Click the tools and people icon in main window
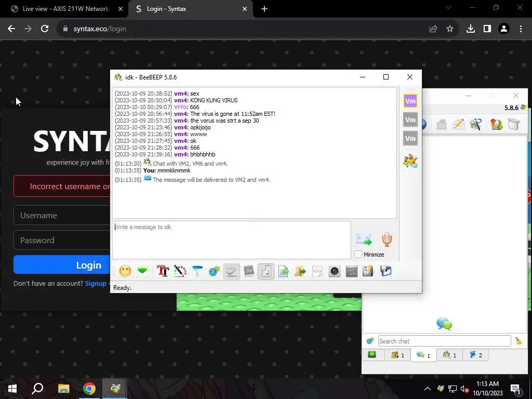This screenshot has height=399, width=532. pyautogui.click(x=476, y=124)
